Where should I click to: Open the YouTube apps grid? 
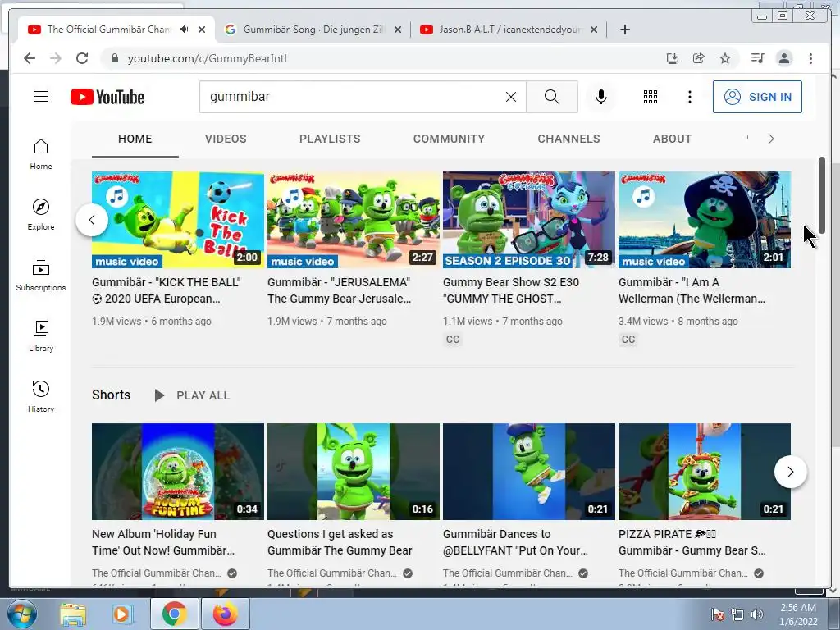[651, 97]
